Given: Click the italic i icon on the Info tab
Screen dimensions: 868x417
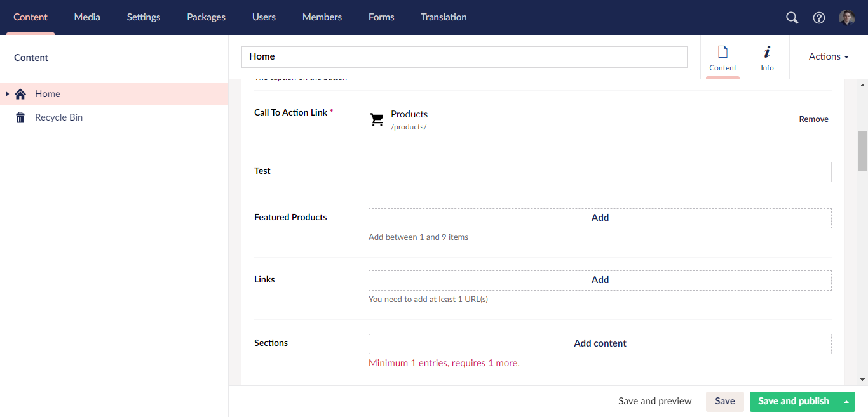Looking at the screenshot, I should coord(767,52).
